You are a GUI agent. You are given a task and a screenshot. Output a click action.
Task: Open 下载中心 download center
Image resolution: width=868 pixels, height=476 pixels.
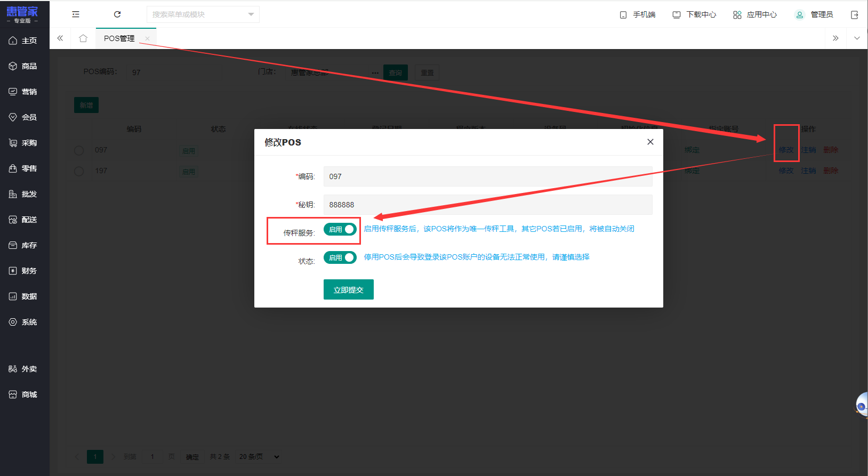[x=694, y=15]
